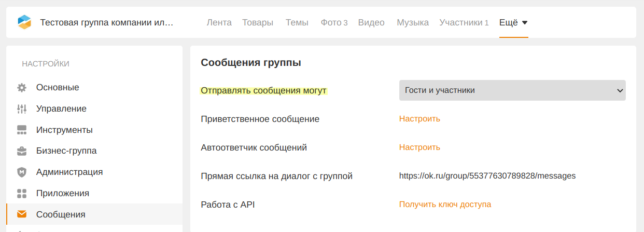Click the Приложения grid icon
Screen dimensions: 644x232
click(x=22, y=194)
